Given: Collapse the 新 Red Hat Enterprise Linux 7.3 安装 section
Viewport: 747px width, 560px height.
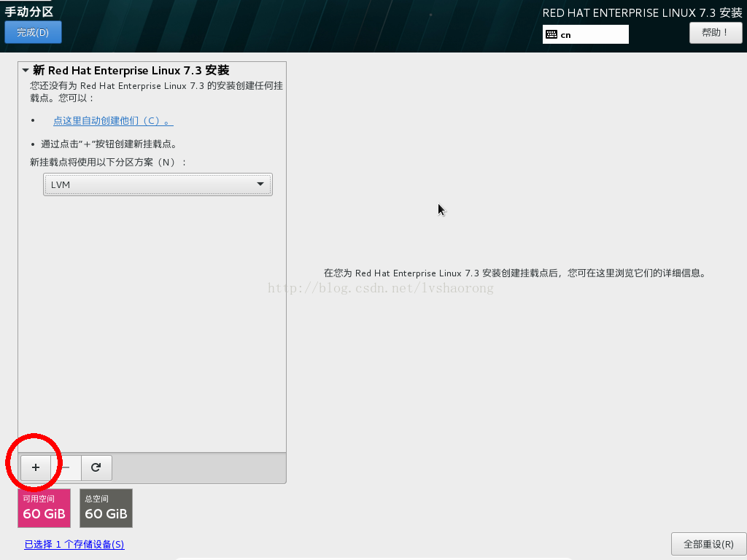Looking at the screenshot, I should [x=26, y=71].
